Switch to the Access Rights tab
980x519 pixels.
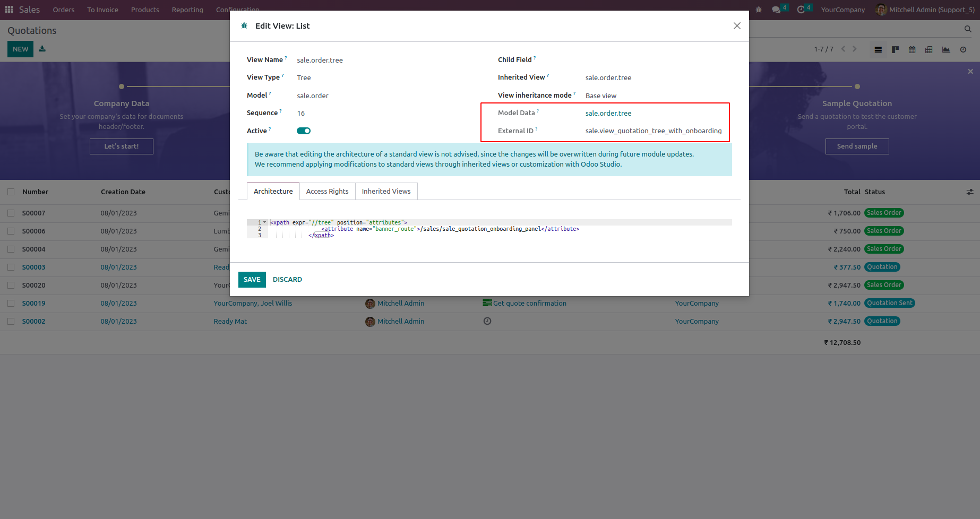click(x=327, y=191)
